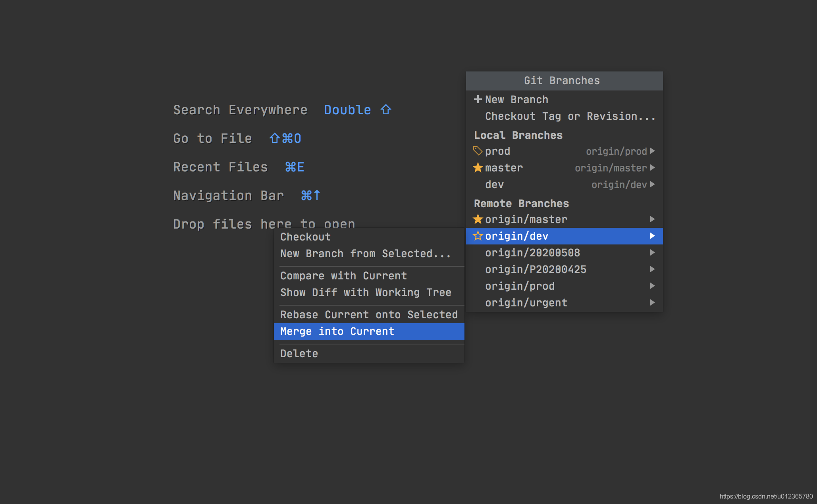Choose New Branch from Selected...

click(365, 254)
